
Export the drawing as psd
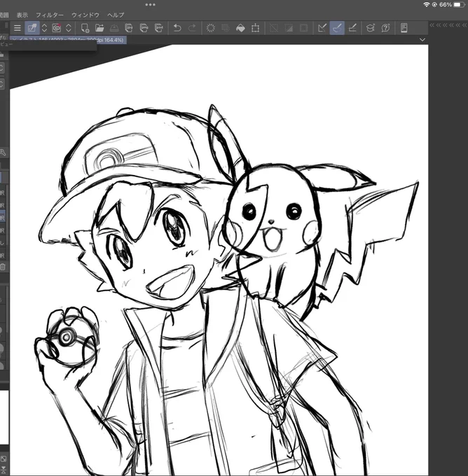[158, 28]
